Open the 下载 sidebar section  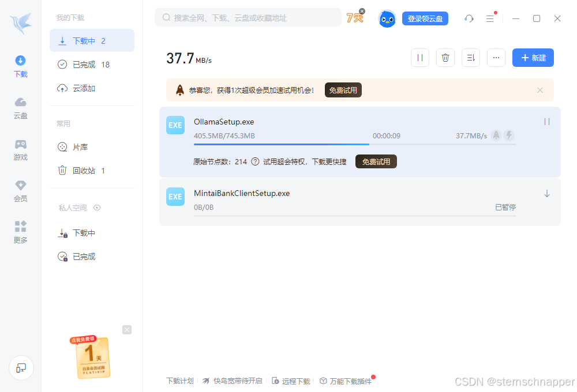pyautogui.click(x=21, y=66)
